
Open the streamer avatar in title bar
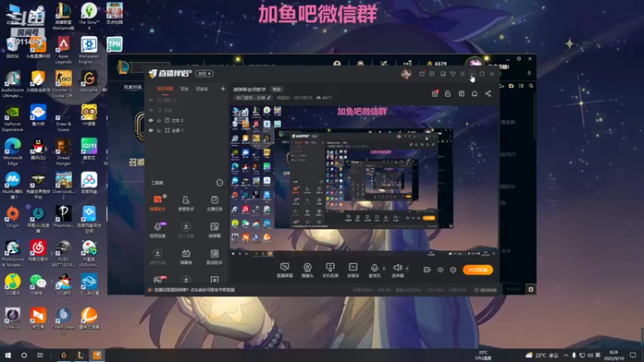point(406,73)
